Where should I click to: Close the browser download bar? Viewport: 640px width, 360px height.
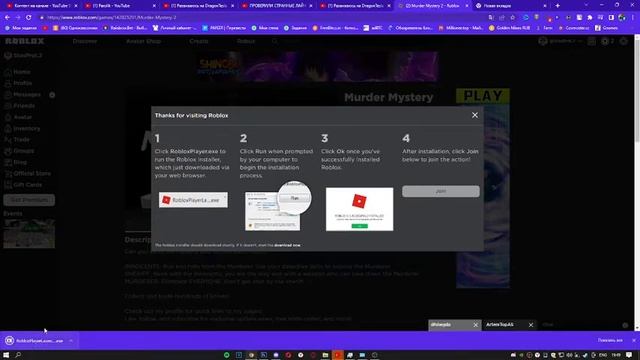(x=634, y=340)
